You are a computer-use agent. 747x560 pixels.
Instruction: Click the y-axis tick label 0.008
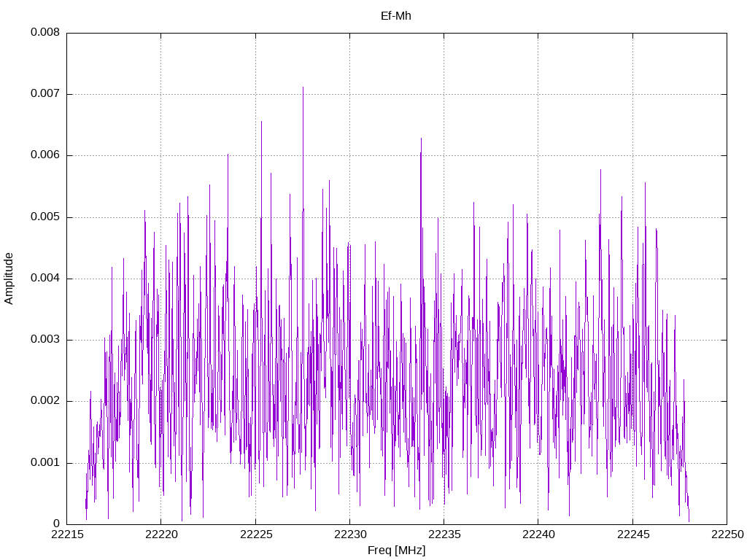coord(45,32)
